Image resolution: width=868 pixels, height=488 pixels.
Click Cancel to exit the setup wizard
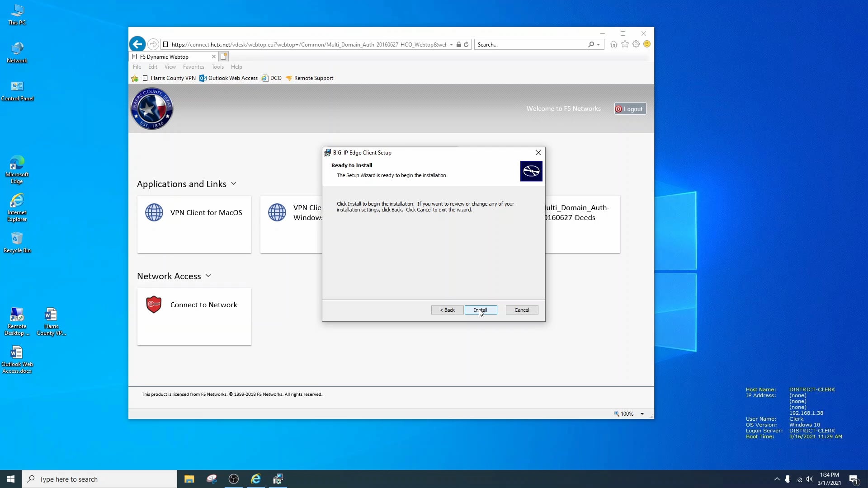pos(521,310)
